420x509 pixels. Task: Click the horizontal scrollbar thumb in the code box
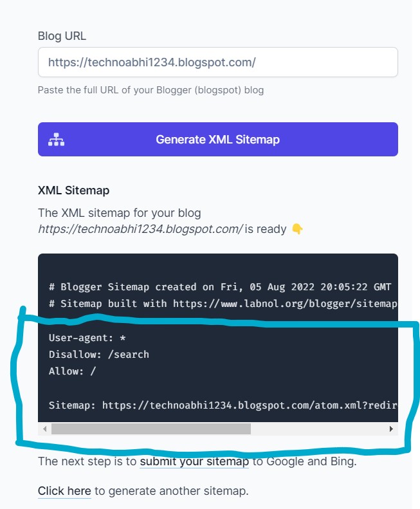click(x=151, y=429)
